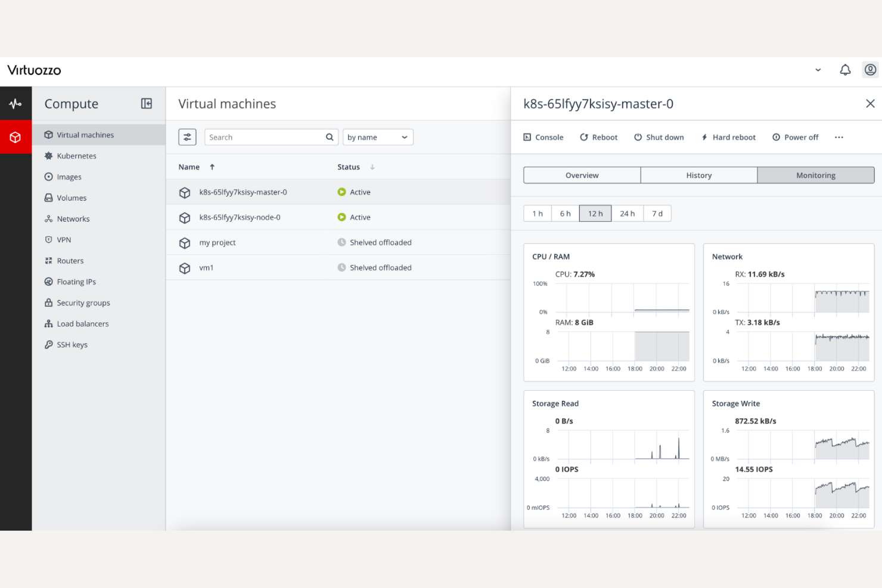Select the 24 h monitoring range
Image resolution: width=882 pixels, height=588 pixels.
[627, 213]
